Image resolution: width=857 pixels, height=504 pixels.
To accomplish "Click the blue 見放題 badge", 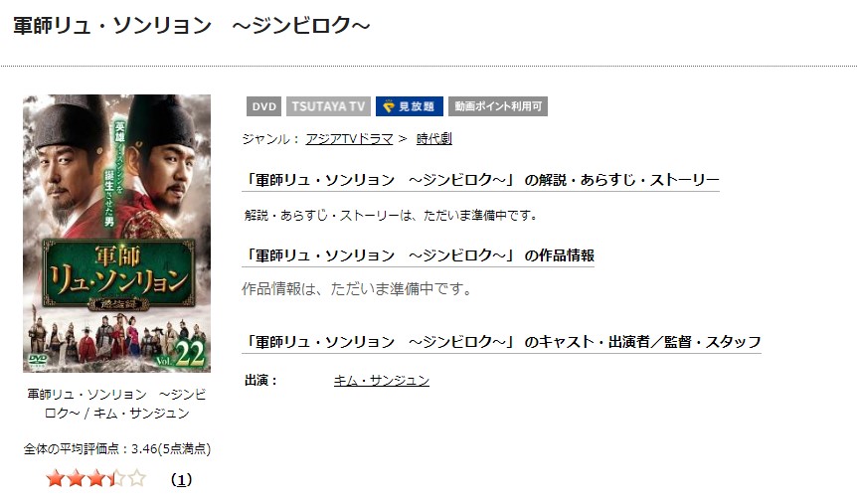I will tap(410, 106).
